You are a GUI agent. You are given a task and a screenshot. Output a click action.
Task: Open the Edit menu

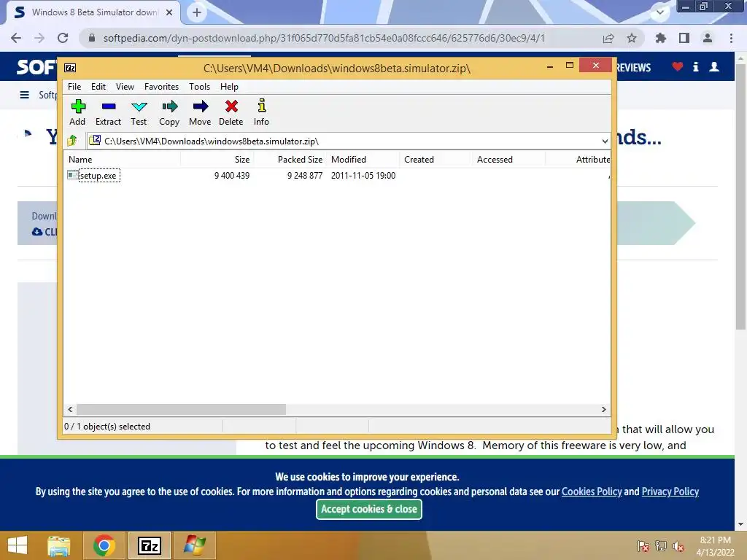pos(98,87)
